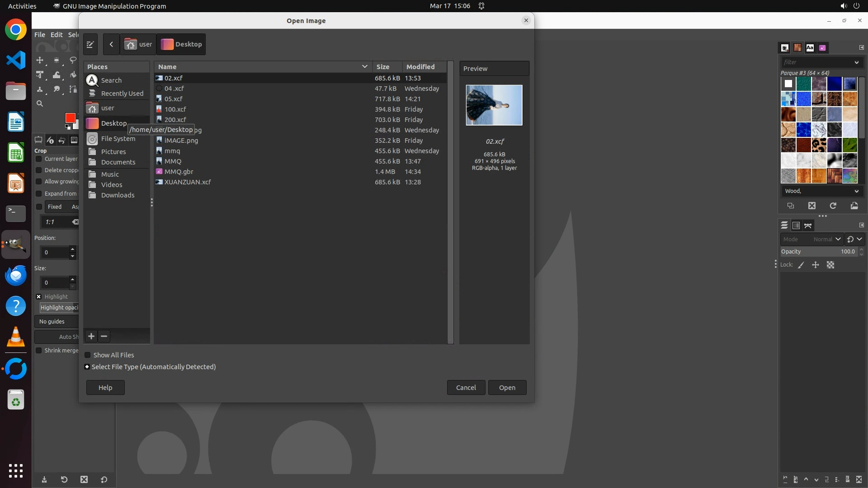Add bookmark with the plus button
868x488 pixels.
click(91, 336)
